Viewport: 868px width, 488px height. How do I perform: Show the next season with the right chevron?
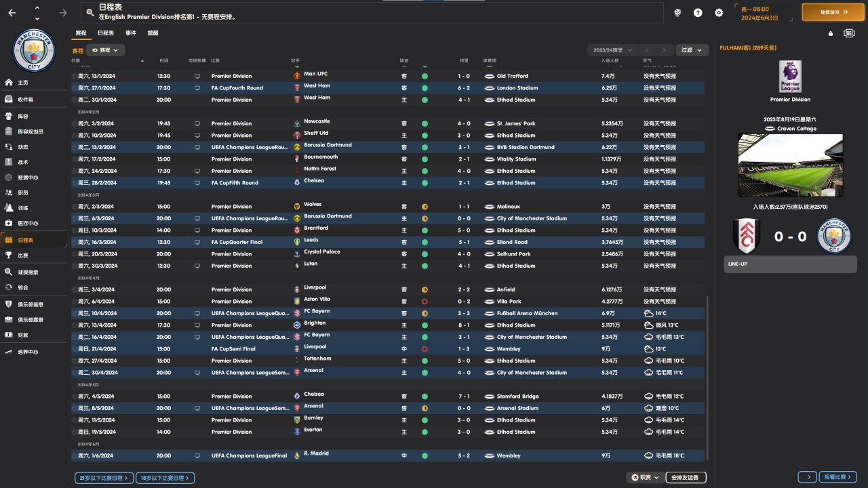[x=663, y=50]
